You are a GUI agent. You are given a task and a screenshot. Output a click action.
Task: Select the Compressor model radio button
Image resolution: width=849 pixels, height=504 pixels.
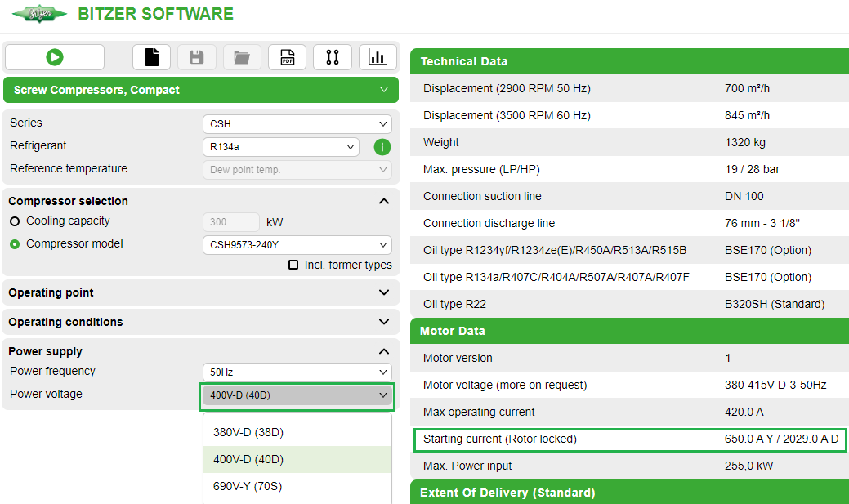point(15,244)
